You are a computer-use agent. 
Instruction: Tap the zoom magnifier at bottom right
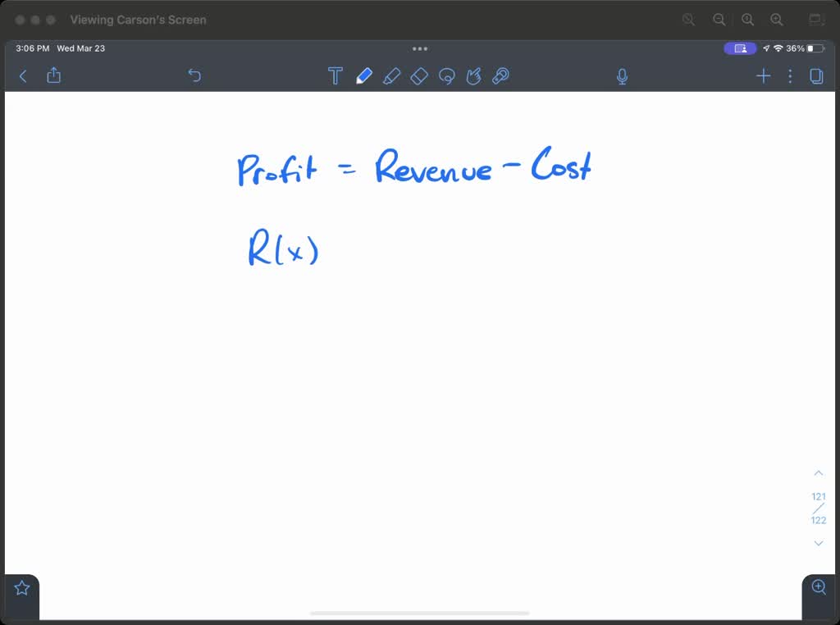point(819,587)
